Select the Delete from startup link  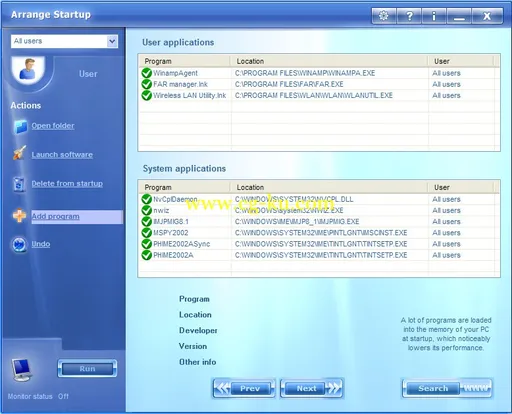click(x=67, y=183)
